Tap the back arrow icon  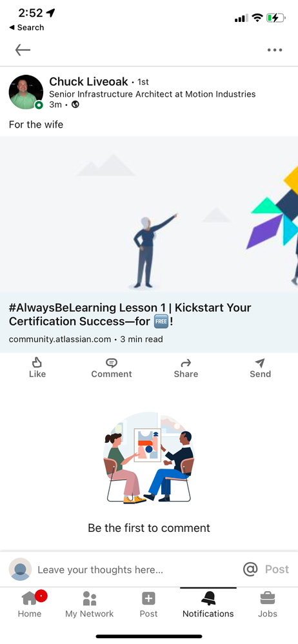coord(23,50)
